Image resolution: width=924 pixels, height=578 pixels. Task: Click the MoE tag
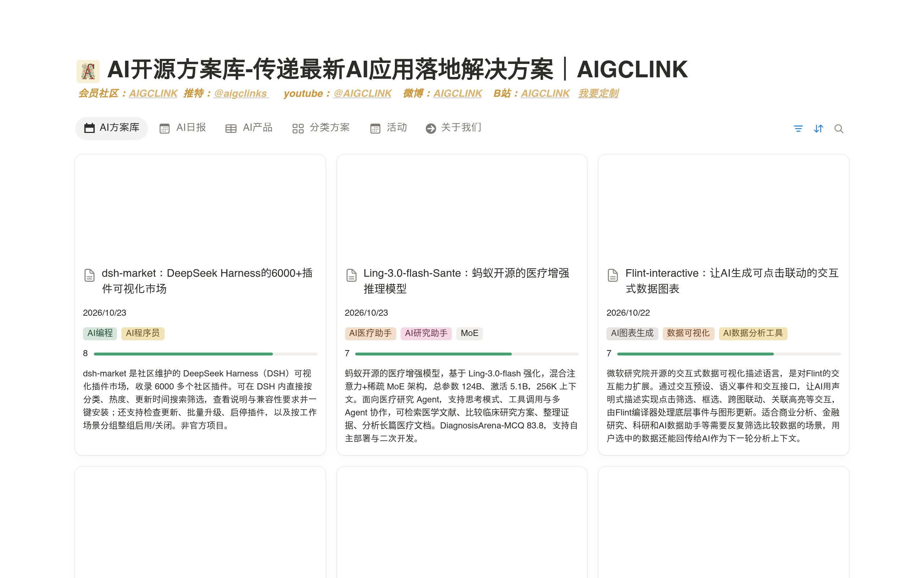[x=469, y=333]
